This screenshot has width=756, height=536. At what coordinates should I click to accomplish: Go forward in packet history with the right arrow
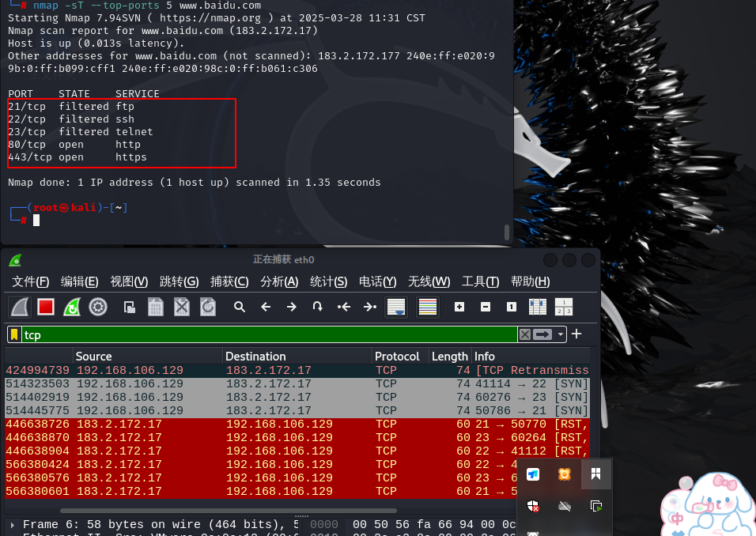click(291, 307)
